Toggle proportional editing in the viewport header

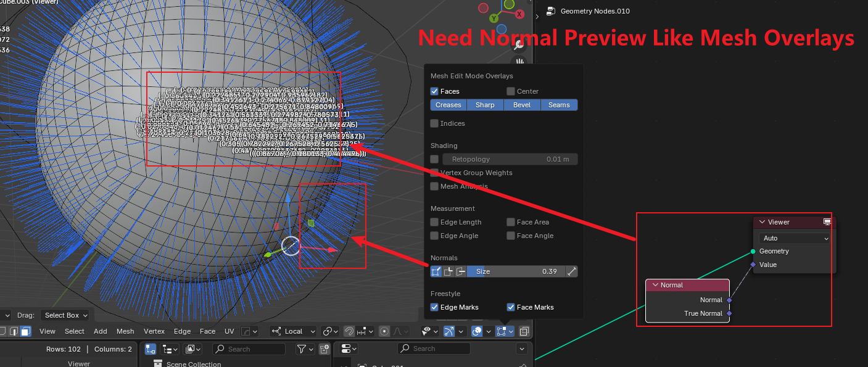384,331
